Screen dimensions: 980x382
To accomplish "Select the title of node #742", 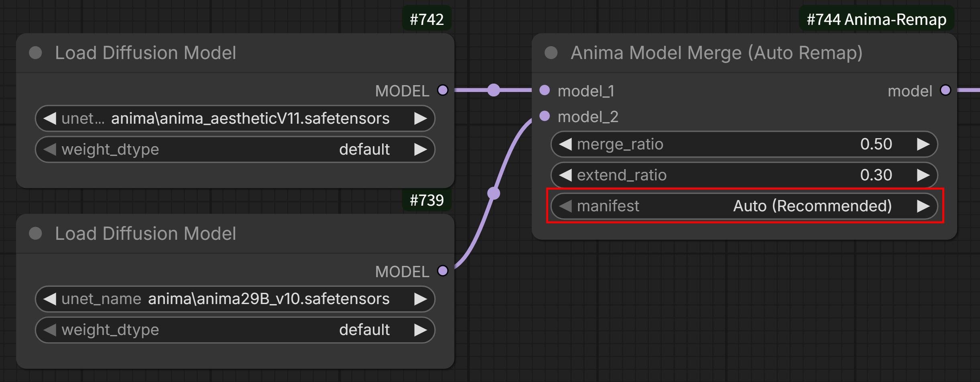I will point(146,53).
